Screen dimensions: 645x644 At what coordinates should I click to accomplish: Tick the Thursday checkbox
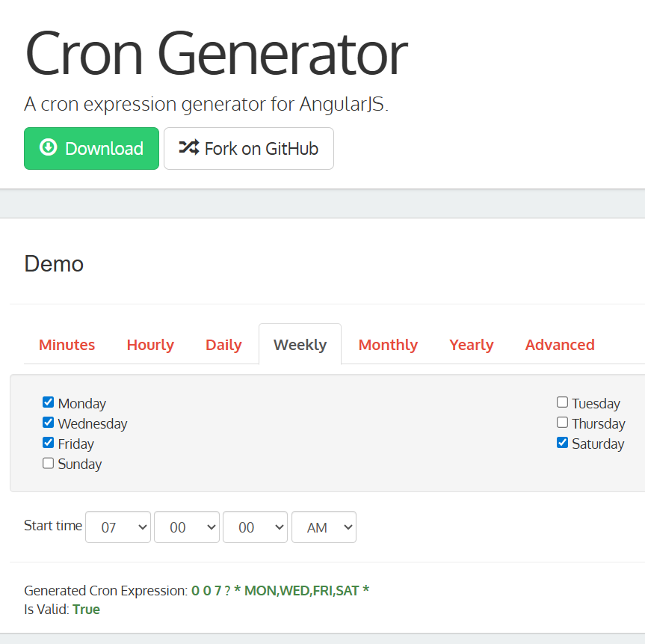(x=563, y=423)
